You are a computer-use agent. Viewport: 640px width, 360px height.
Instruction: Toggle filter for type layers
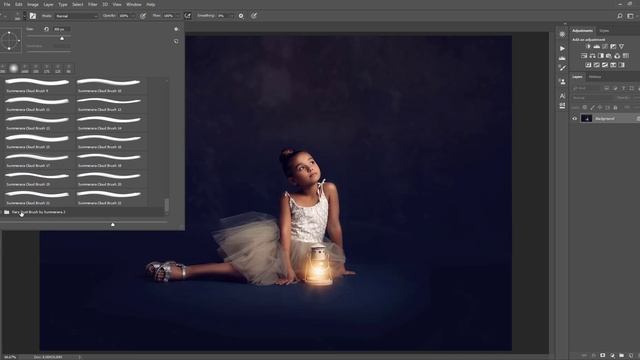tap(623, 88)
